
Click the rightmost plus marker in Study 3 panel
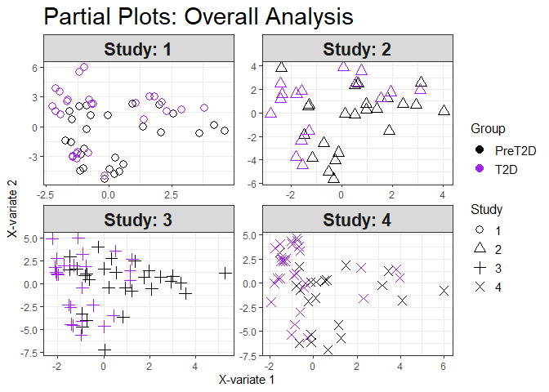pos(225,273)
